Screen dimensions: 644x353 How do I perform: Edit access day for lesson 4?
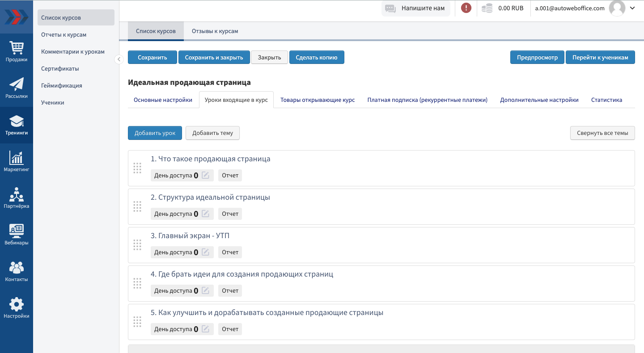[206, 290]
